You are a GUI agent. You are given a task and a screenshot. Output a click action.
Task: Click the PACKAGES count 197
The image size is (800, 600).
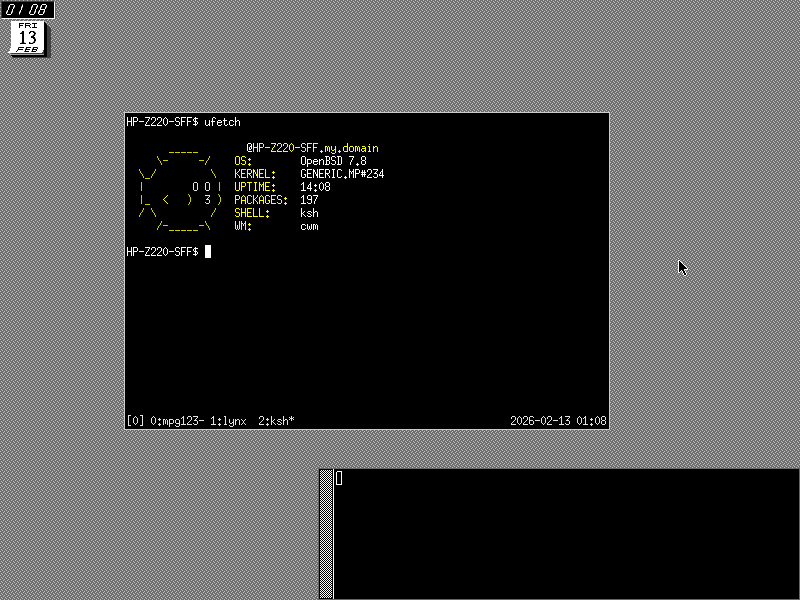[309, 200]
